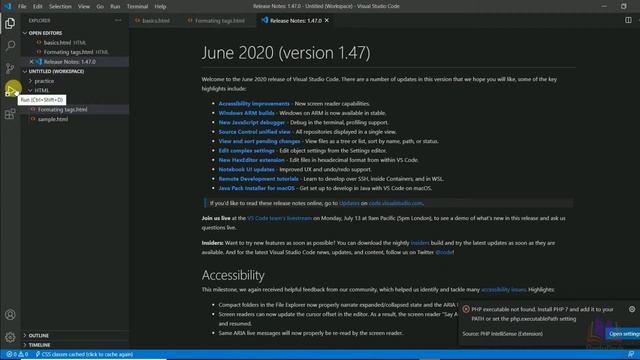Open the View menu
Screen dimensions: 640x360
84,7
